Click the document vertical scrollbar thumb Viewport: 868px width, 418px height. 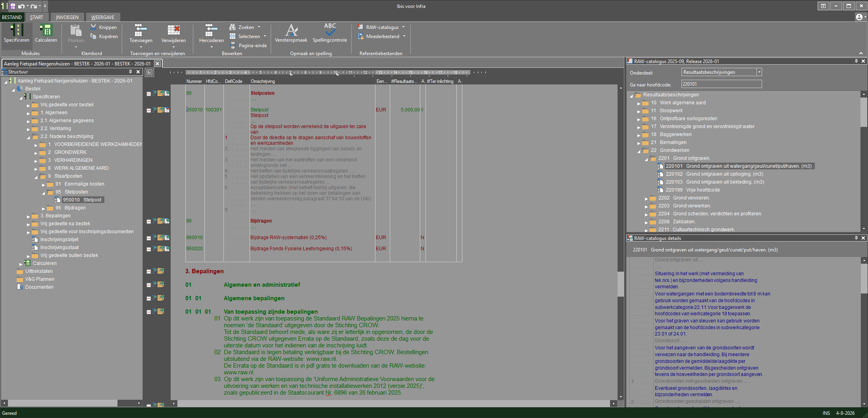621,284
